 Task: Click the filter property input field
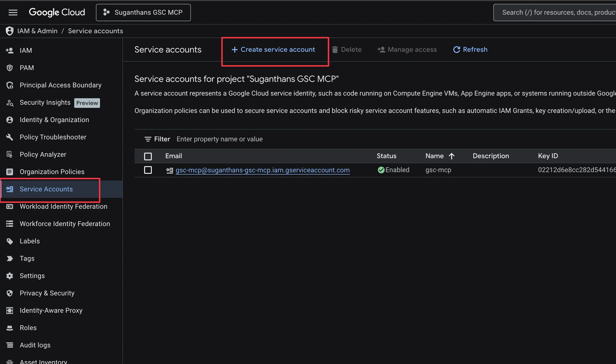pos(220,139)
